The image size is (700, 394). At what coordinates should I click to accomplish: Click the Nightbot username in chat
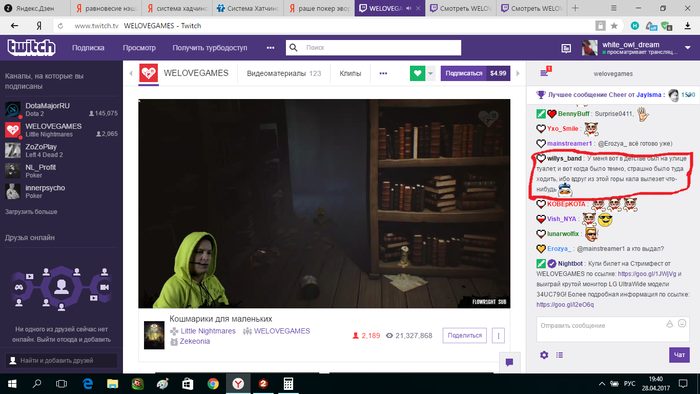(x=570, y=263)
